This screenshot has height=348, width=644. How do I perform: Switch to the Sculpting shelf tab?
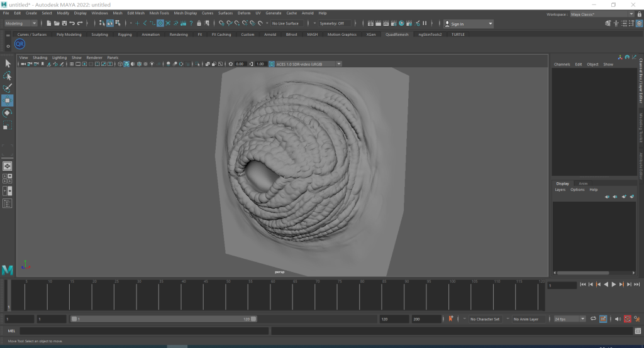[x=99, y=35]
